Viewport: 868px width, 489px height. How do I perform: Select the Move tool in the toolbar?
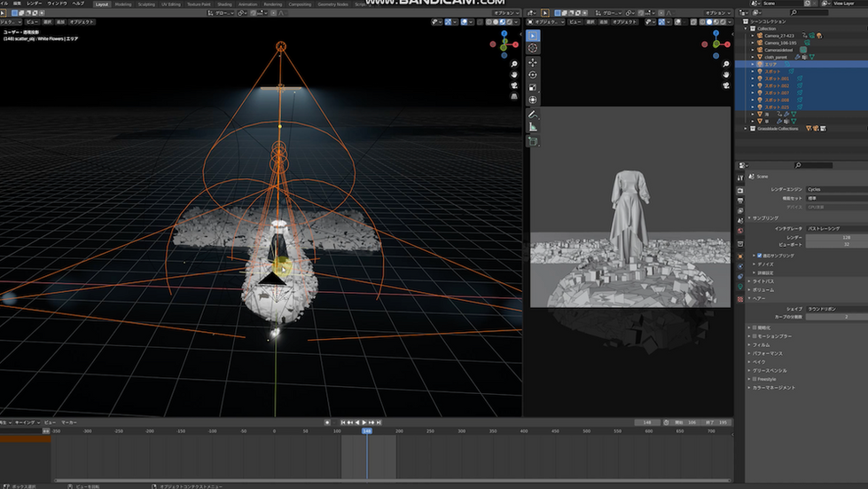tap(533, 63)
